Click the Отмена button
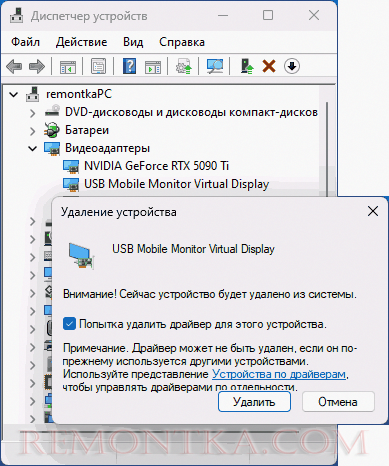 [x=338, y=402]
